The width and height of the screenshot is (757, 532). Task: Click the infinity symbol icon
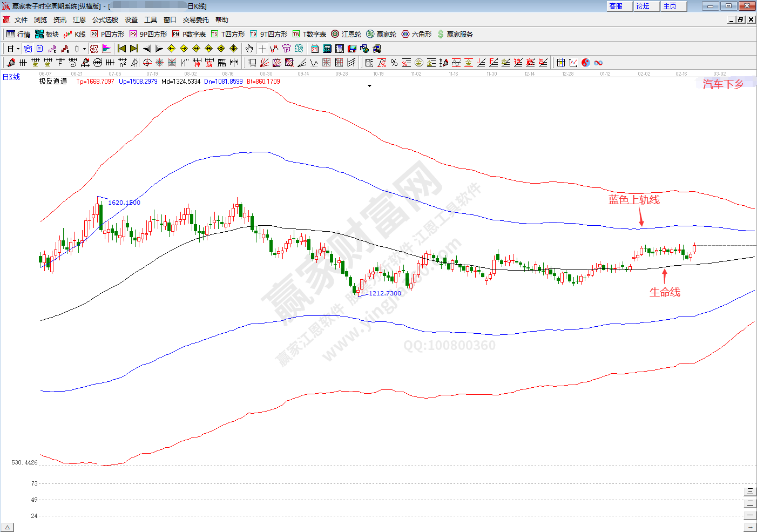598,63
